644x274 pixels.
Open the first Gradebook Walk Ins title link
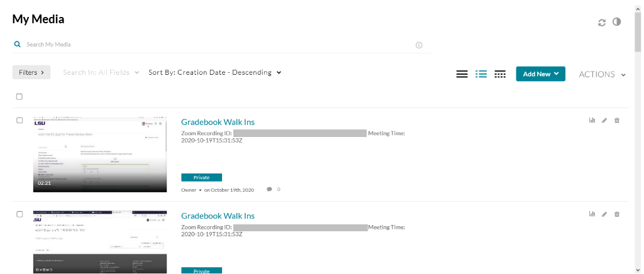[x=218, y=123]
